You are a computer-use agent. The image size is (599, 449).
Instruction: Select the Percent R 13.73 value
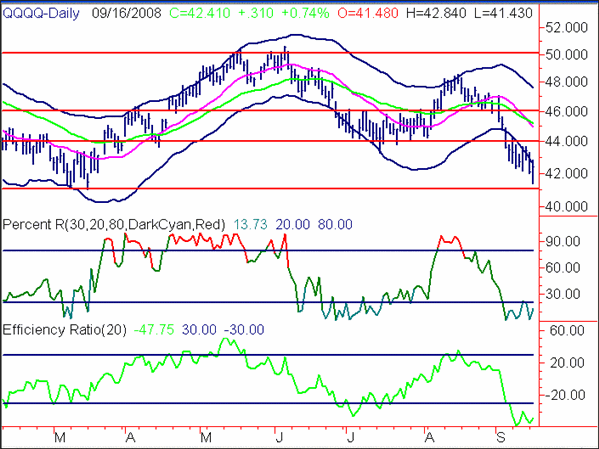point(250,224)
